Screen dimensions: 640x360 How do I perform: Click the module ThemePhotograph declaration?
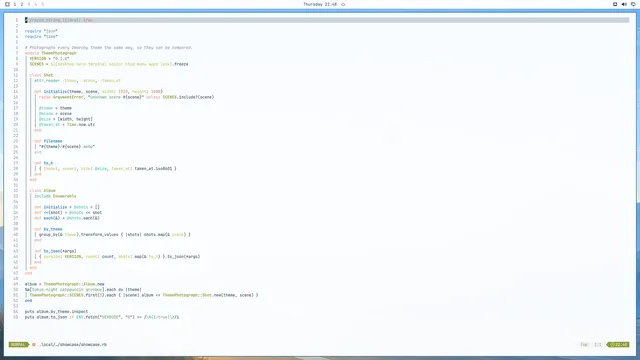(51, 53)
